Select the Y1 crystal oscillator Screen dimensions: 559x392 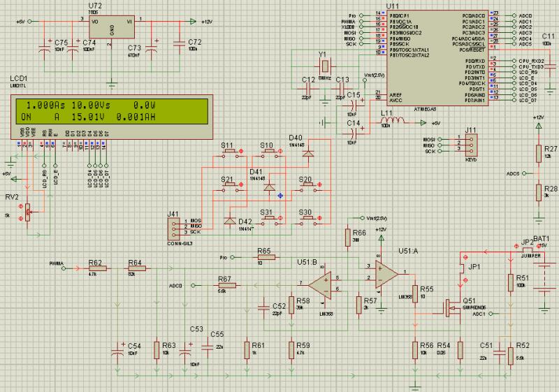click(324, 66)
